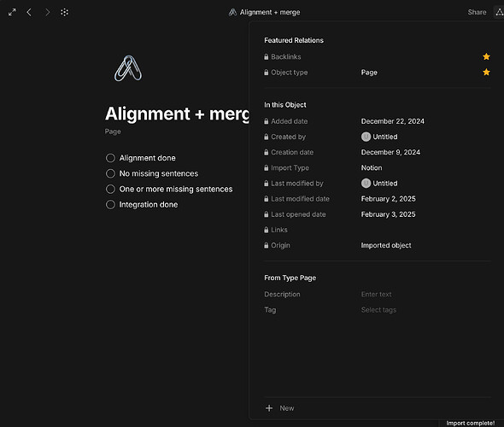
Task: Open the relations panel icon beside Share
Action: coord(499,12)
